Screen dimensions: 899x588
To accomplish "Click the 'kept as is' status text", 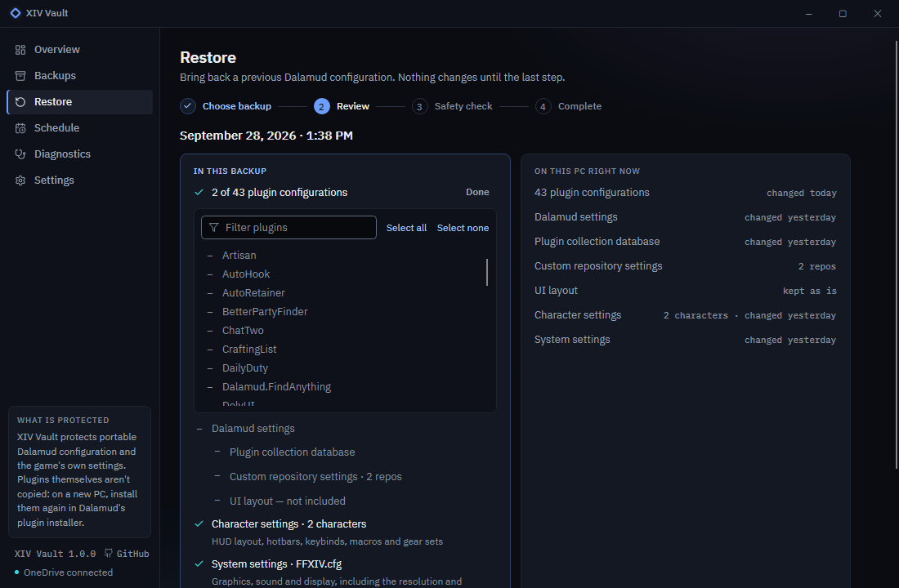I will [x=810, y=291].
